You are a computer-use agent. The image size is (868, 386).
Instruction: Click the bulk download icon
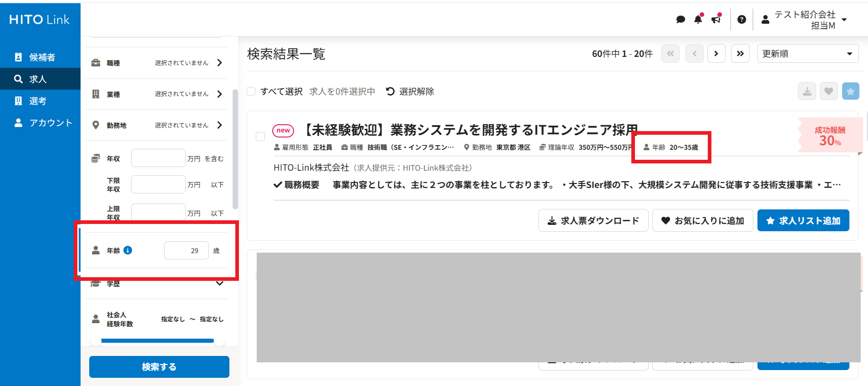(807, 91)
